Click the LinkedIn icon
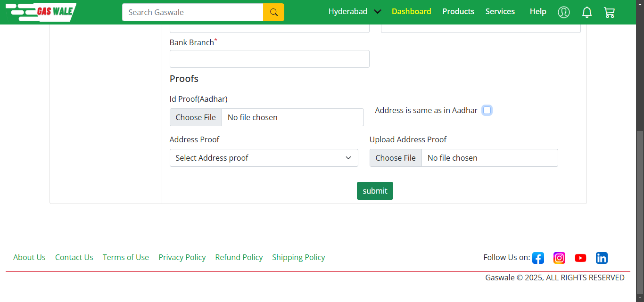This screenshot has width=644, height=302. click(602, 258)
